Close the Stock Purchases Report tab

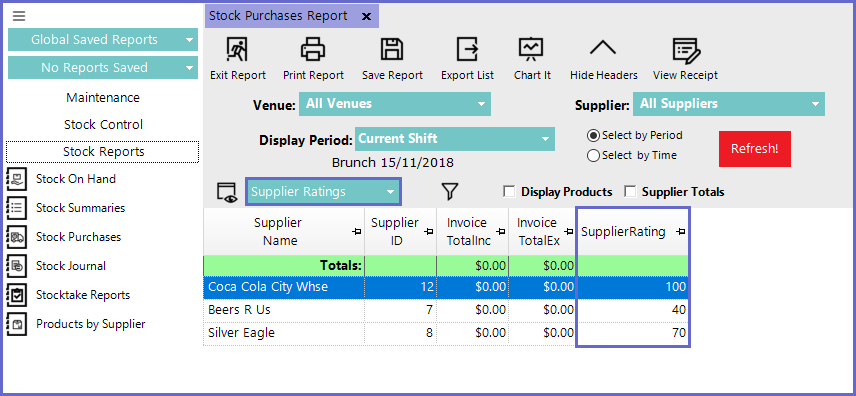point(366,16)
